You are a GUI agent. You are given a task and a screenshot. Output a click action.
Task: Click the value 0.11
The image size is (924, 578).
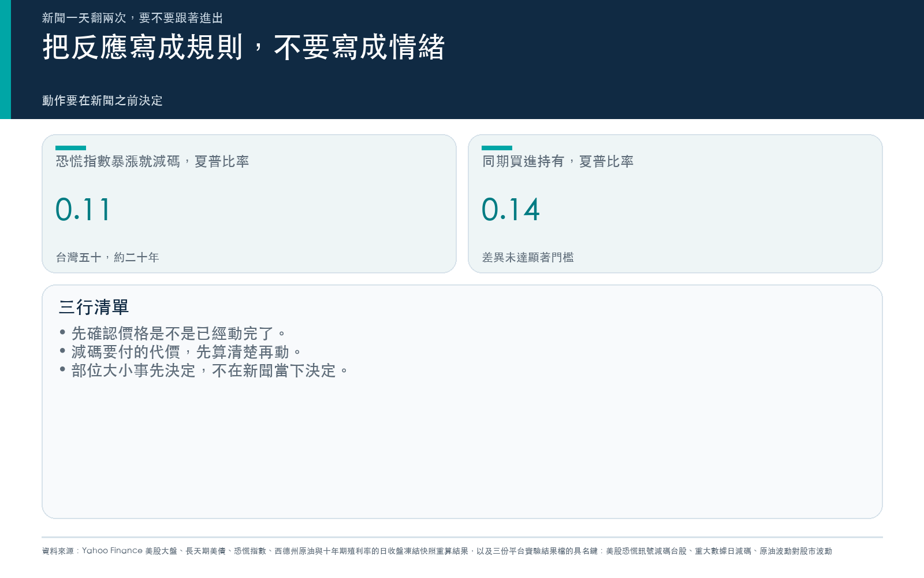pos(83,209)
